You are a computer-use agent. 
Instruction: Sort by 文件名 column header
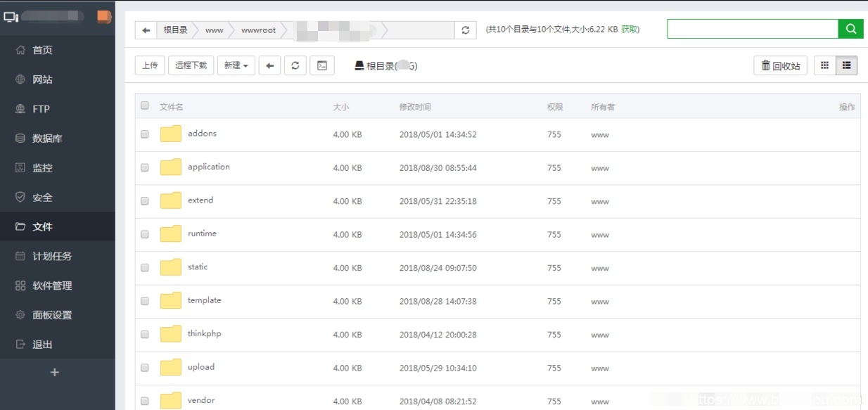[172, 107]
